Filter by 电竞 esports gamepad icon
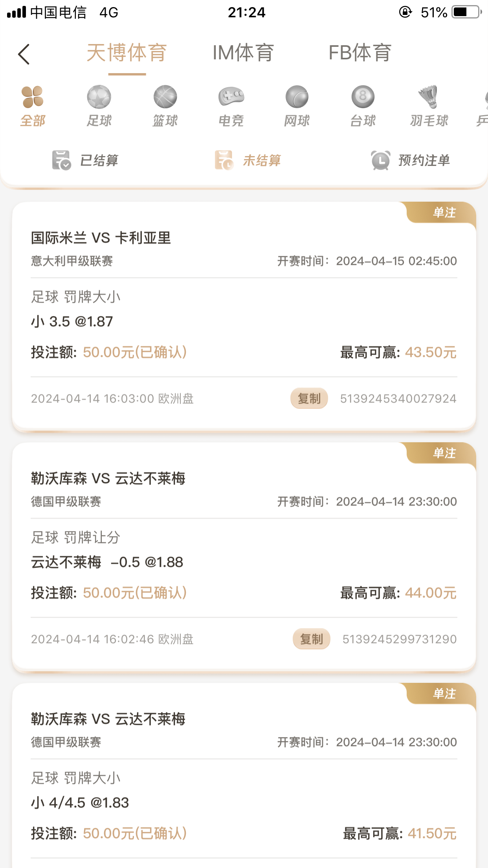488x868 pixels. (231, 97)
